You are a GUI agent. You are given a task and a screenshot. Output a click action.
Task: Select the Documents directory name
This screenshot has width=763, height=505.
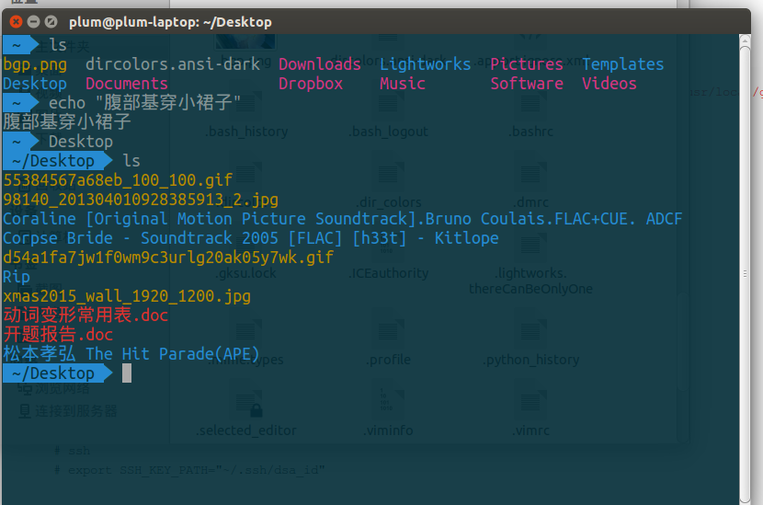127,84
